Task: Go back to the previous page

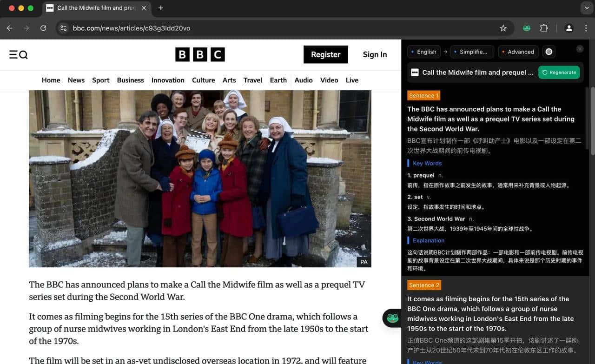Action: pos(9,28)
